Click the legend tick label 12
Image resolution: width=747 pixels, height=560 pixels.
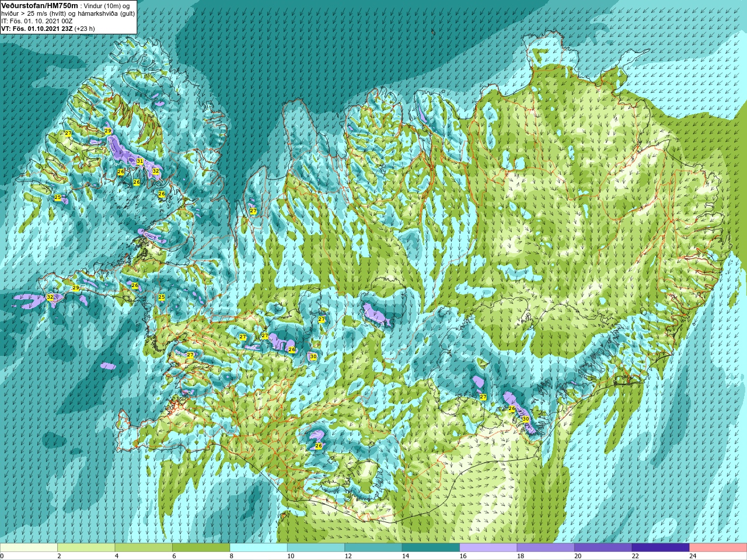(348, 556)
